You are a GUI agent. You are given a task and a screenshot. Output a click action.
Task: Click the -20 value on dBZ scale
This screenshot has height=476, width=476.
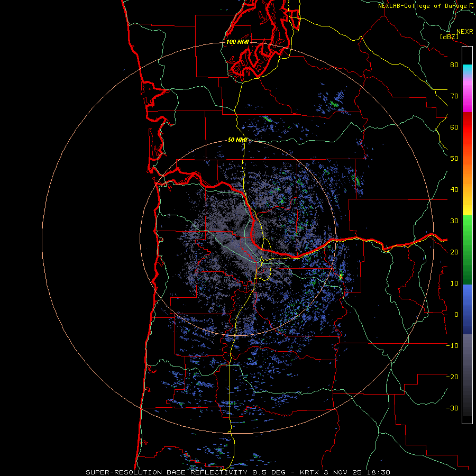pyautogui.click(x=452, y=377)
